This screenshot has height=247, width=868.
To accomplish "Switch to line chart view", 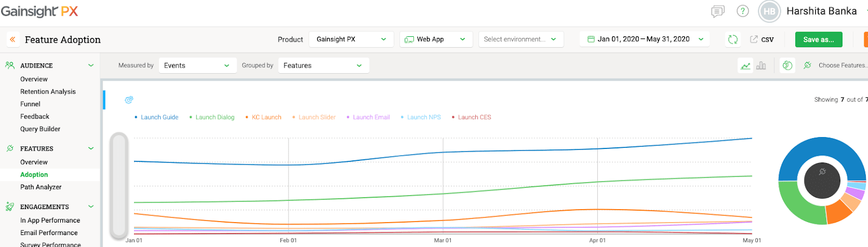I will click(745, 66).
